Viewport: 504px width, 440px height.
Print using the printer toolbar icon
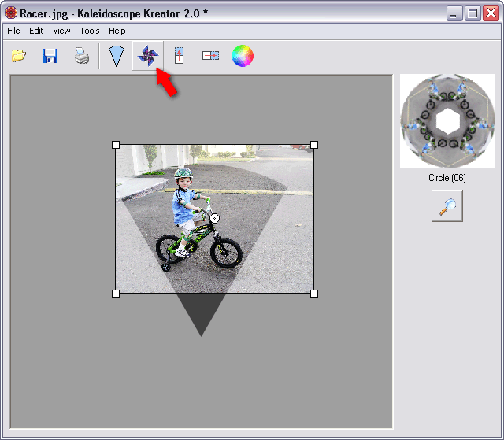pyautogui.click(x=82, y=56)
